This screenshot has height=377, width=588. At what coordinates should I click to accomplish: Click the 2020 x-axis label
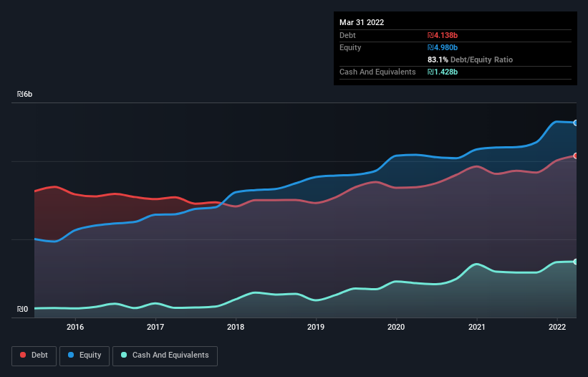point(396,327)
